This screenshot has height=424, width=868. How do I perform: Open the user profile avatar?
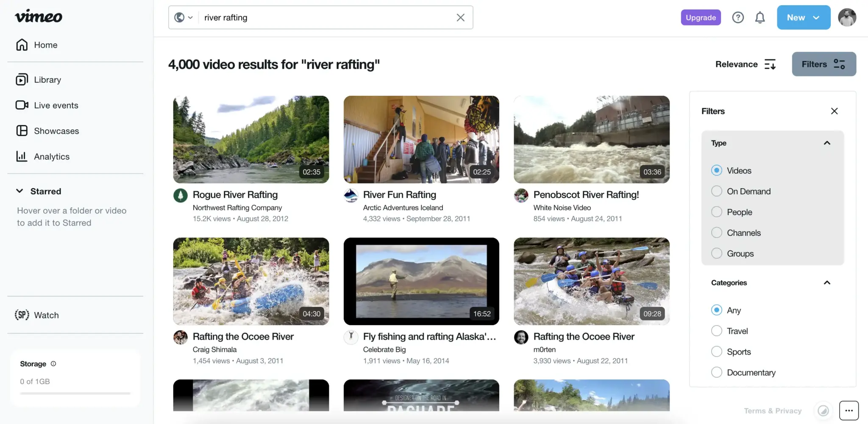tap(847, 17)
